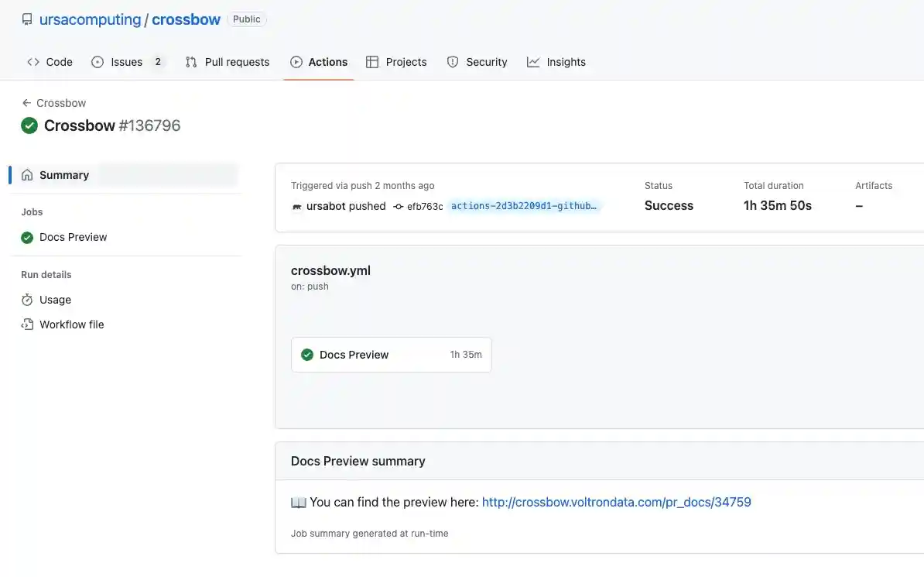Select Summary in the sidebar

[63, 174]
